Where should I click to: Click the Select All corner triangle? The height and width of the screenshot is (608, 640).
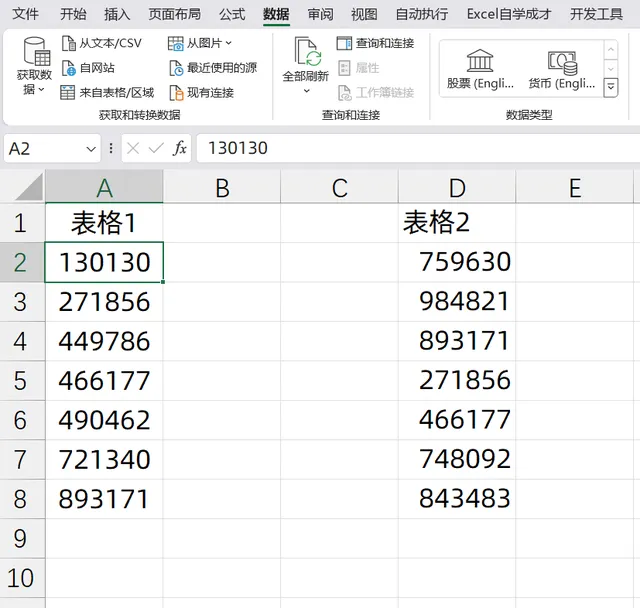[29, 186]
